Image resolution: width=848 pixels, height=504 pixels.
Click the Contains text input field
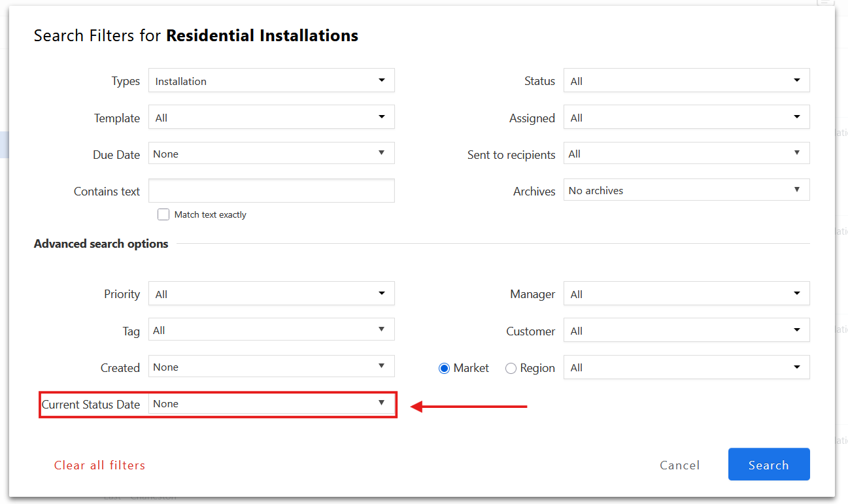(271, 191)
